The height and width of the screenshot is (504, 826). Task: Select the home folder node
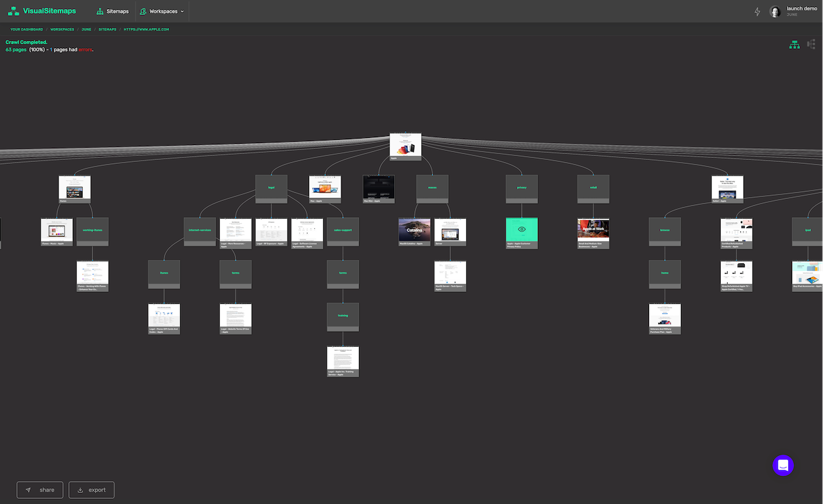(x=665, y=275)
